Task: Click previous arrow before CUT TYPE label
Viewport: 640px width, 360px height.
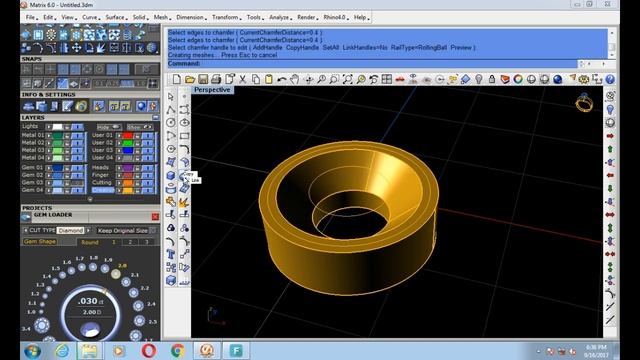Action: pyautogui.click(x=25, y=231)
